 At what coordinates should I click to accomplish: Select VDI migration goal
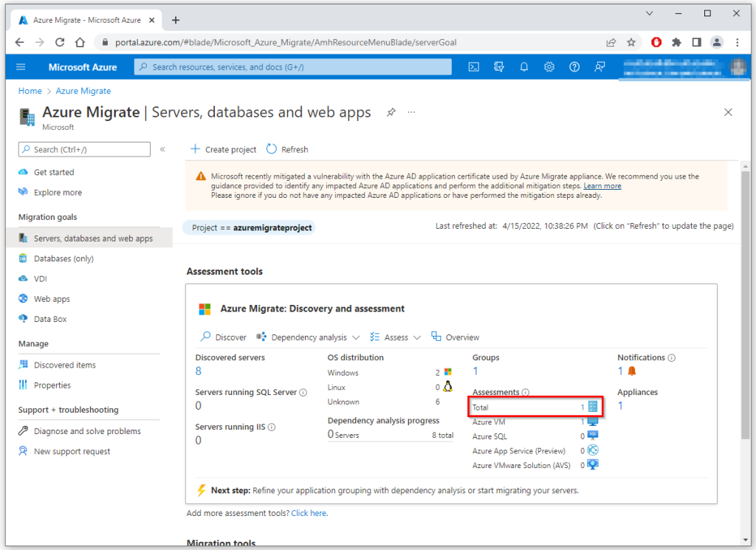[41, 278]
